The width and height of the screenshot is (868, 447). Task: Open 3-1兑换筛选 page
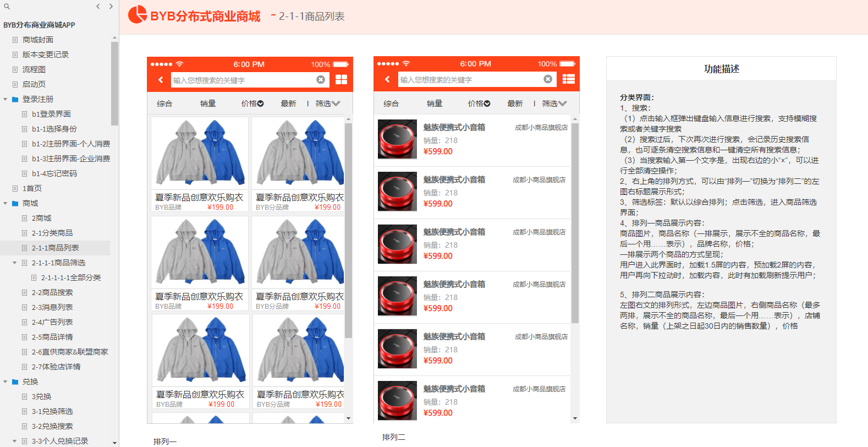click(x=52, y=411)
